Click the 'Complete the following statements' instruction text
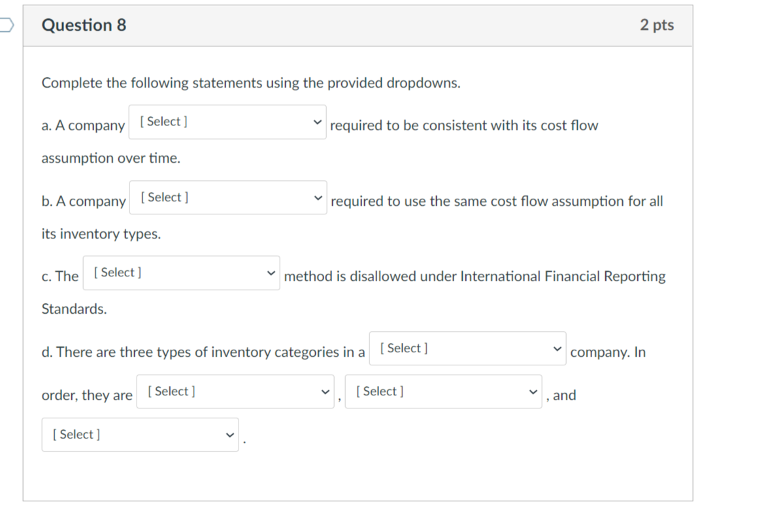This screenshot has width=783, height=532. point(251,83)
